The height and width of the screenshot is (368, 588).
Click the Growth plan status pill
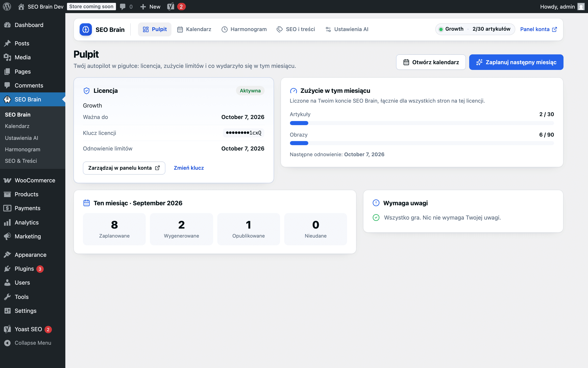[475, 29]
